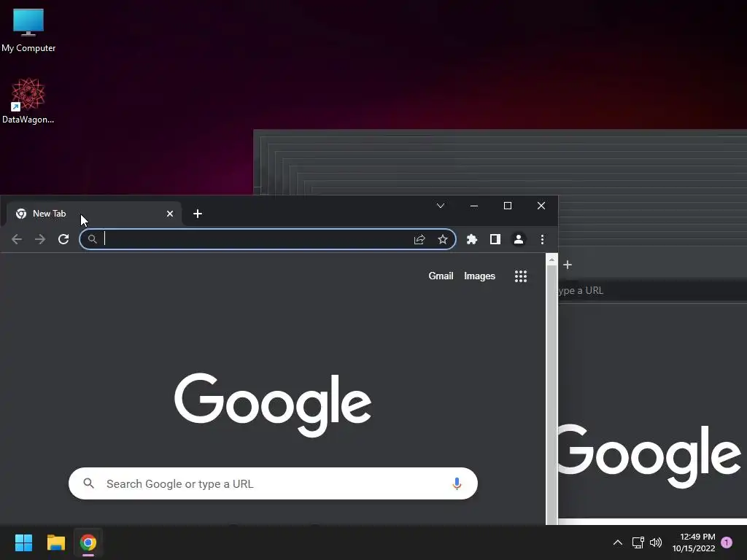Image resolution: width=747 pixels, height=560 pixels.
Task: Click new tab plus in the background window
Action: (x=568, y=265)
